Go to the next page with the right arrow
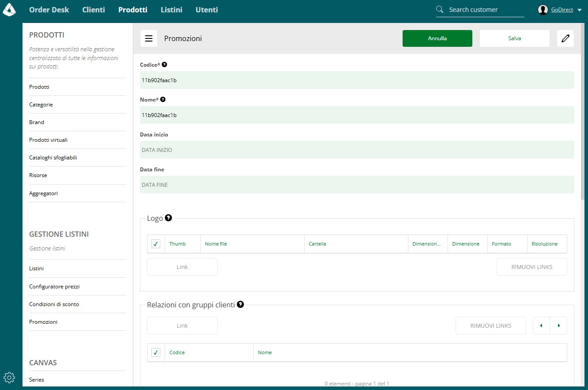Screen dimensions: 588x390 point(558,326)
